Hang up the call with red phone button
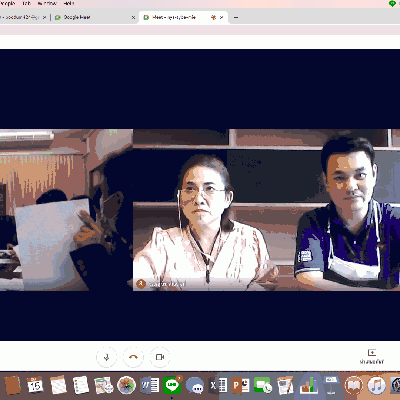The height and width of the screenshot is (400, 400). point(133,357)
